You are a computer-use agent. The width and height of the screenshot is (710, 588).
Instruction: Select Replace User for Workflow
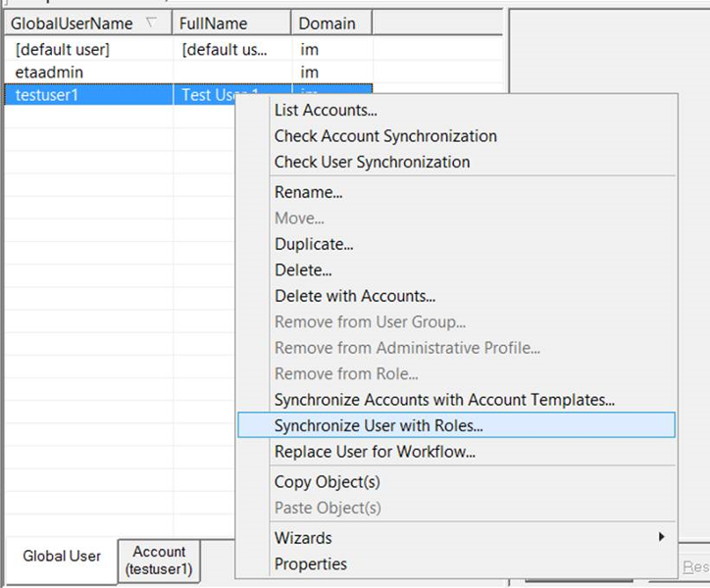[375, 452]
